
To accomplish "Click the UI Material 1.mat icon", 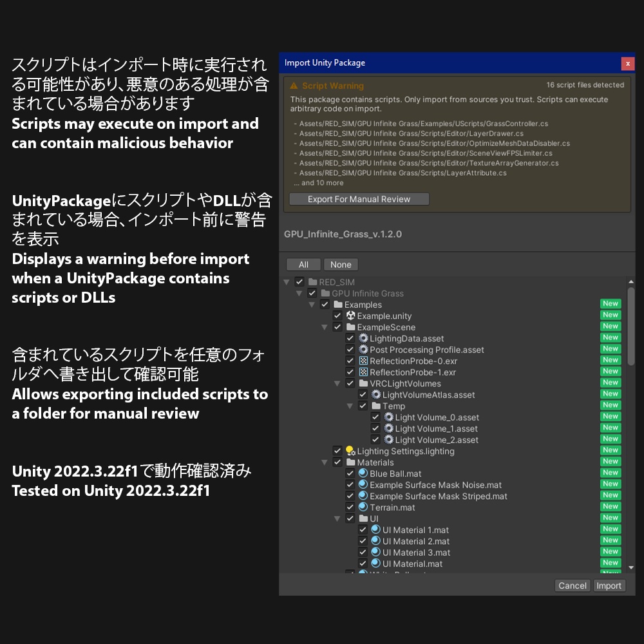I will (x=376, y=529).
